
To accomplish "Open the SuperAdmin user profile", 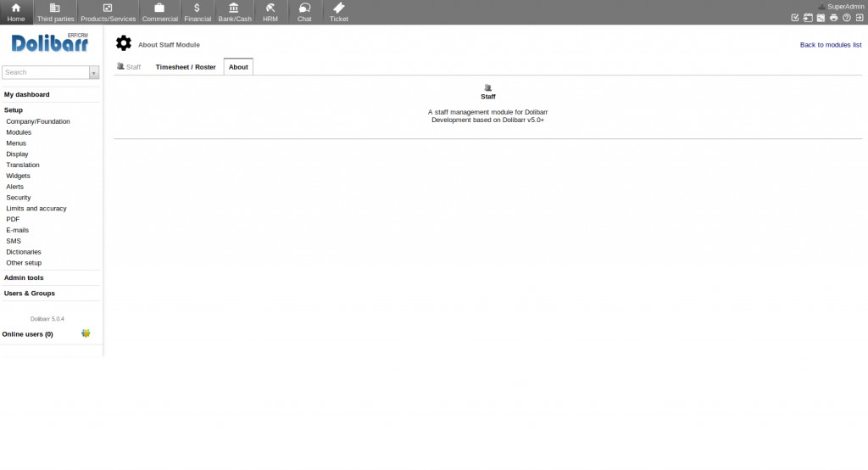I will 841,7.
